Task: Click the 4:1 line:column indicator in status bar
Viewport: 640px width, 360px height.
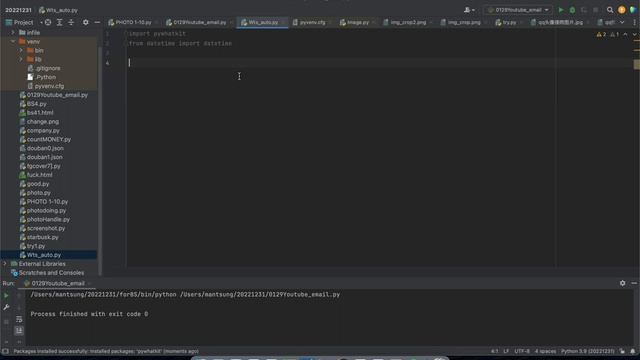Action: point(494,351)
